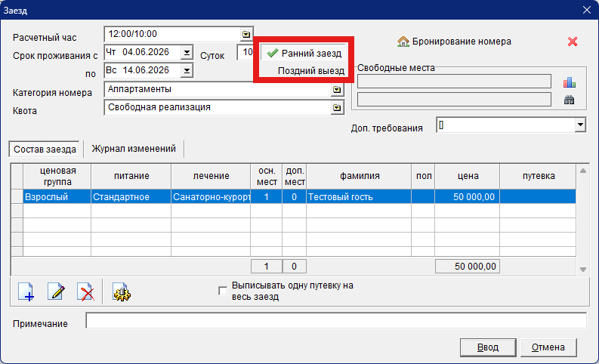Click the ценовая группа column header
The height and width of the screenshot is (364, 599).
[57, 176]
